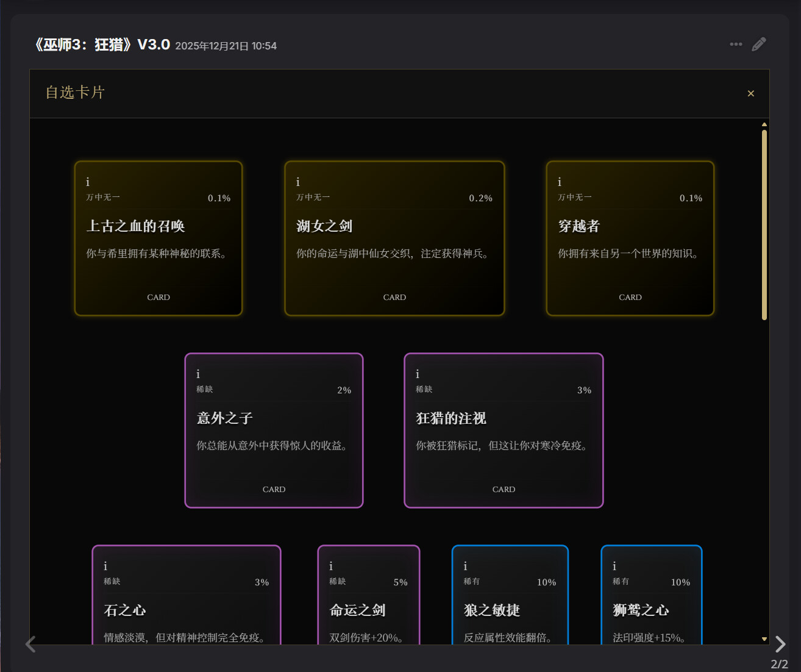Select the 命运之剑 card title
The height and width of the screenshot is (672, 801).
pyautogui.click(x=358, y=610)
